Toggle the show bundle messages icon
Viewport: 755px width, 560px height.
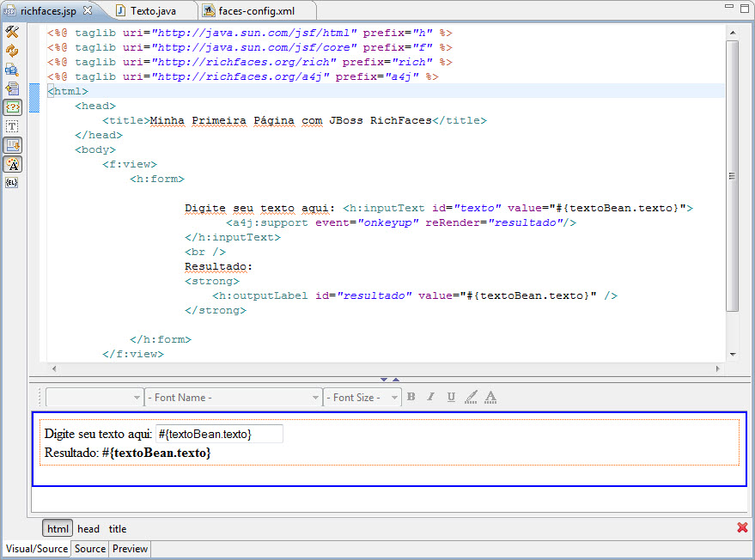pyautogui.click(x=12, y=145)
